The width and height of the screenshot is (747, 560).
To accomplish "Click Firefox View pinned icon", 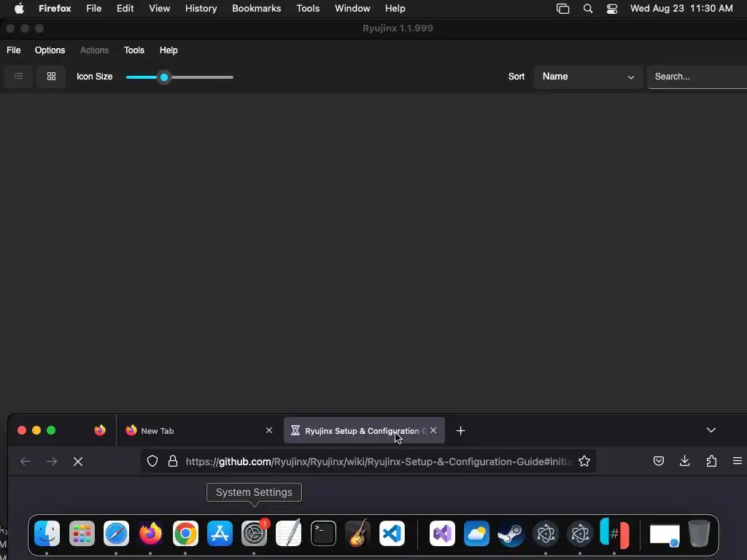I will 99,430.
